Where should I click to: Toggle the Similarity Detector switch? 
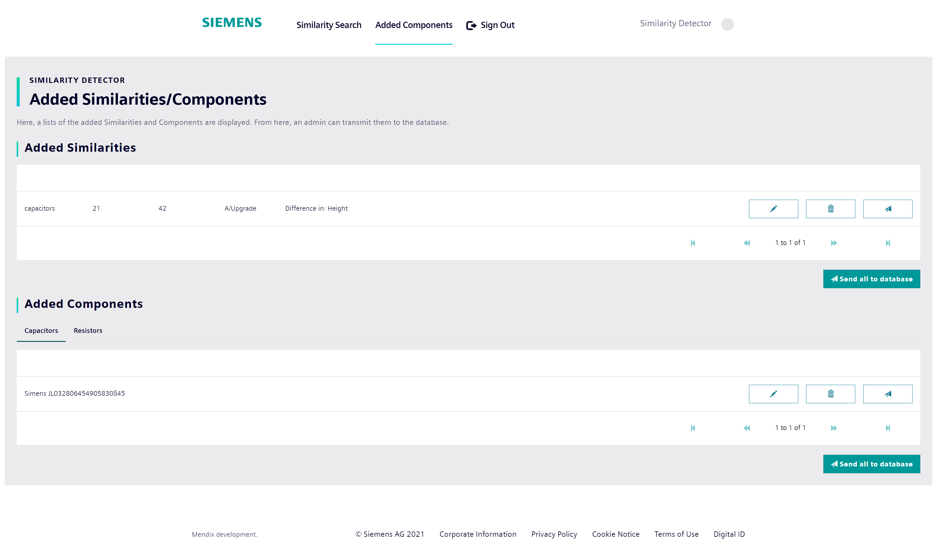tap(728, 23)
